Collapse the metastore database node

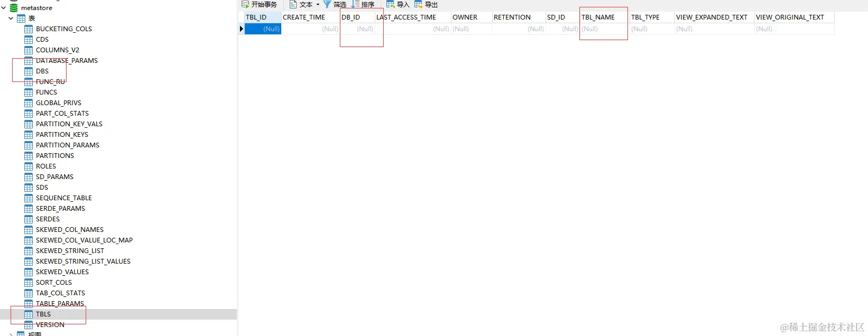(x=4, y=8)
